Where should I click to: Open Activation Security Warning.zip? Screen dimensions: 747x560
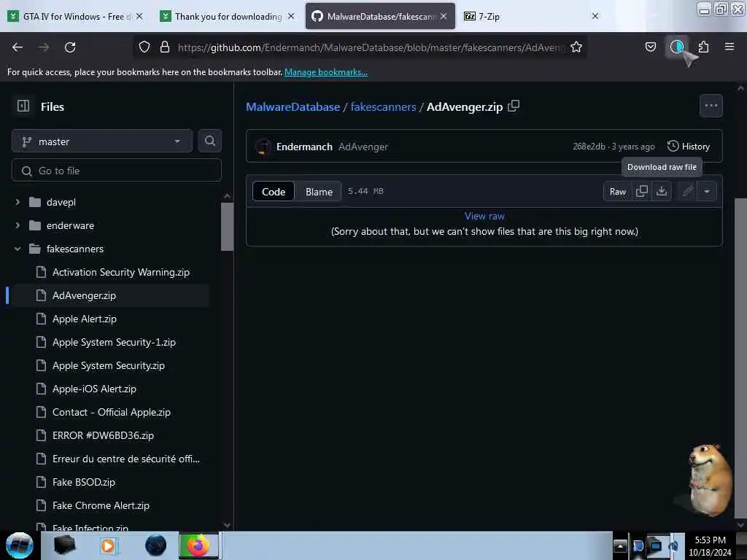pyautogui.click(x=121, y=272)
